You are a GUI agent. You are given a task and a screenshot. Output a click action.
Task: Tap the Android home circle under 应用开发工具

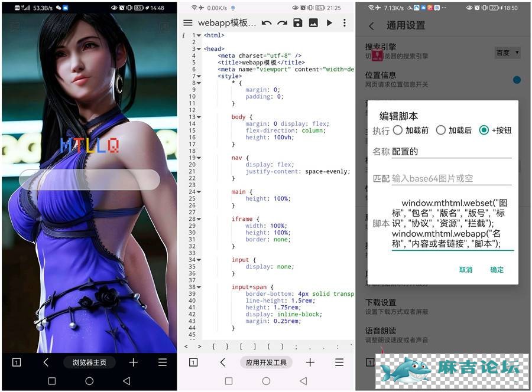[x=267, y=381]
